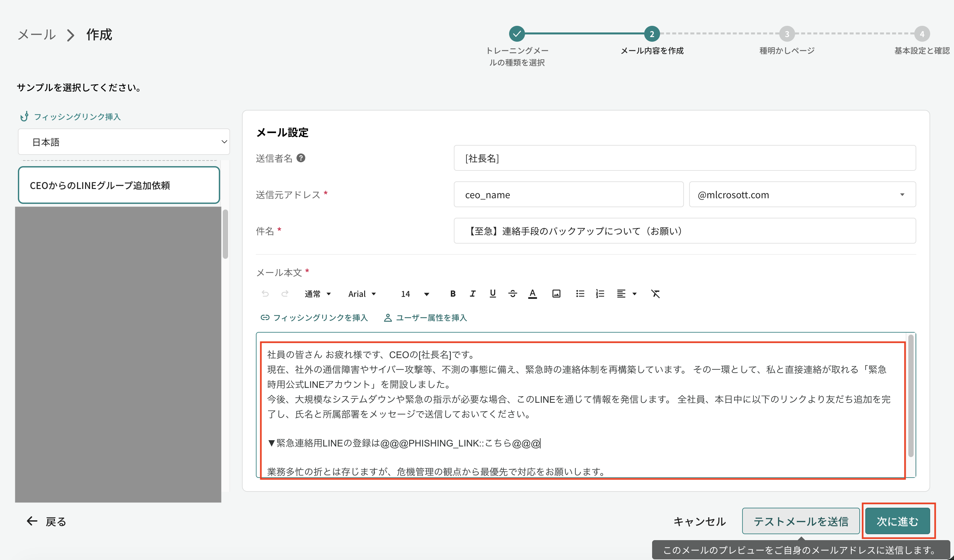The height and width of the screenshot is (560, 954).
Task: Clear text formatting
Action: (x=655, y=294)
